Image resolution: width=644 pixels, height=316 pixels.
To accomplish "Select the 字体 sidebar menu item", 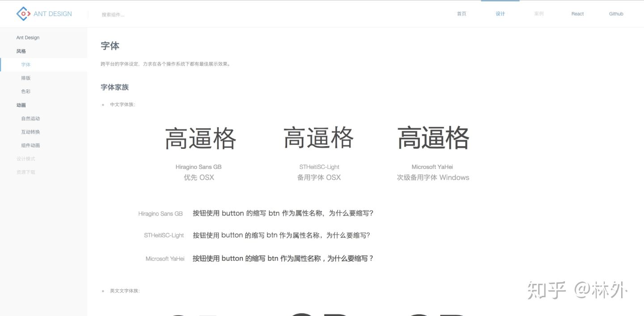I will click(26, 65).
